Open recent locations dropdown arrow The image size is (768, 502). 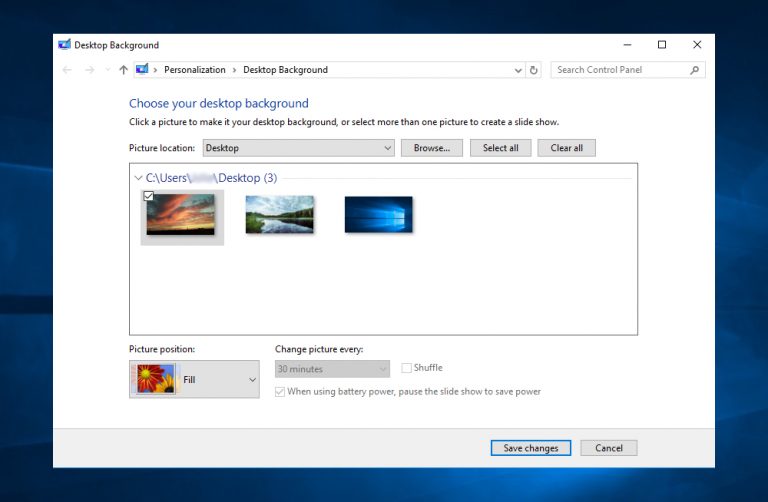pyautogui.click(x=108, y=70)
